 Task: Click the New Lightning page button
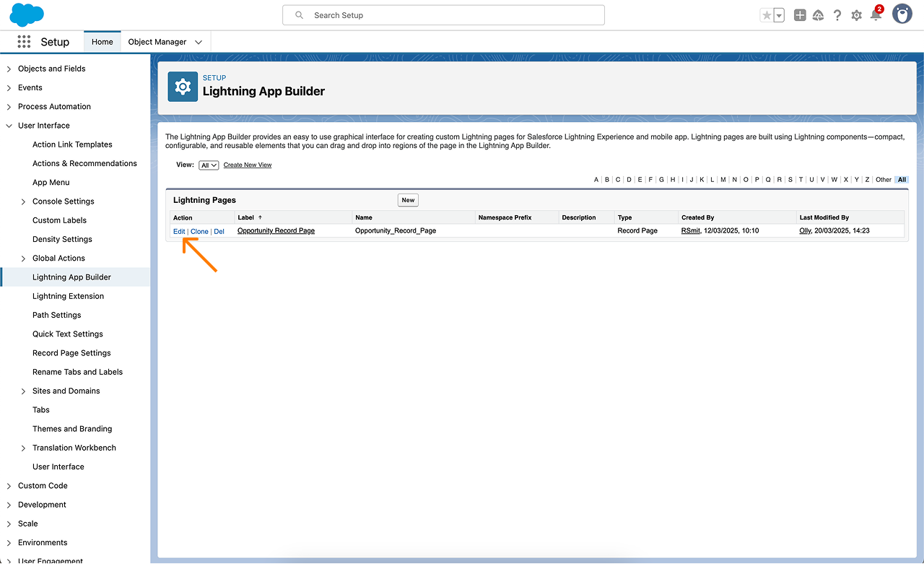(x=408, y=200)
